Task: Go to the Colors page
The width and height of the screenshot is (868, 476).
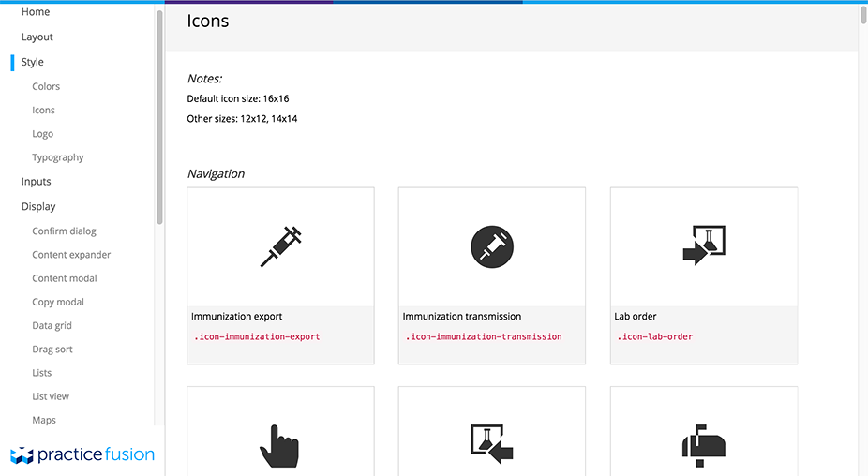Action: click(46, 86)
